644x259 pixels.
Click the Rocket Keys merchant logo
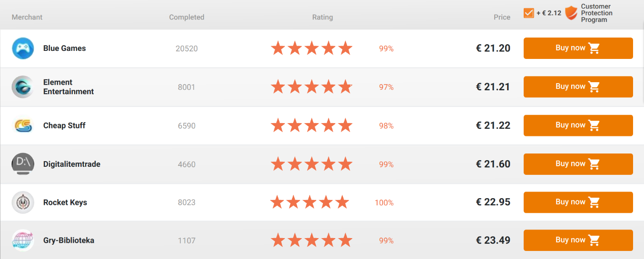tap(23, 202)
